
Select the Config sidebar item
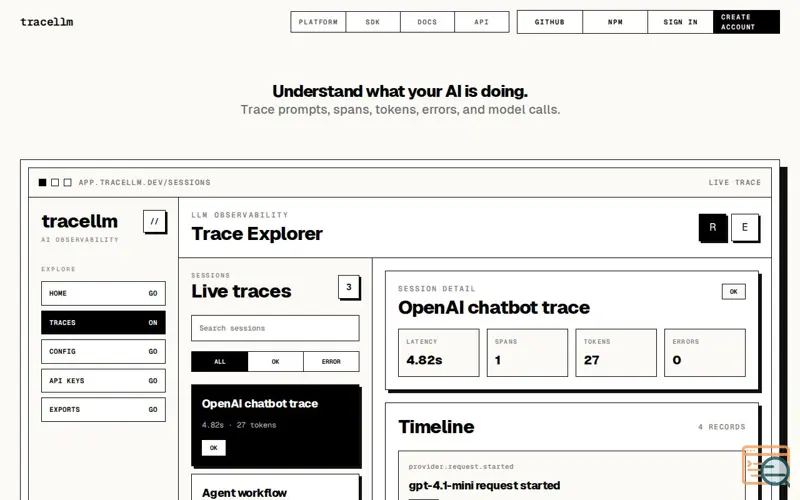pyautogui.click(x=104, y=352)
